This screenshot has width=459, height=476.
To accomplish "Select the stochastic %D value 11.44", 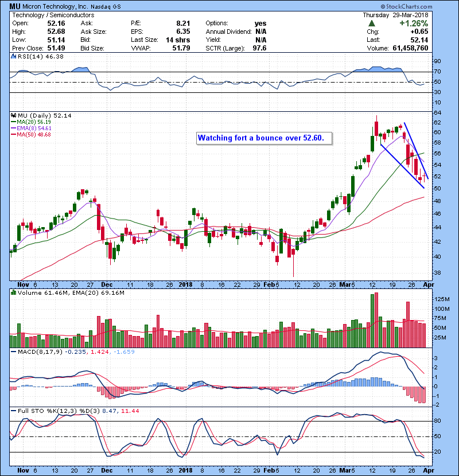I will (130, 411).
